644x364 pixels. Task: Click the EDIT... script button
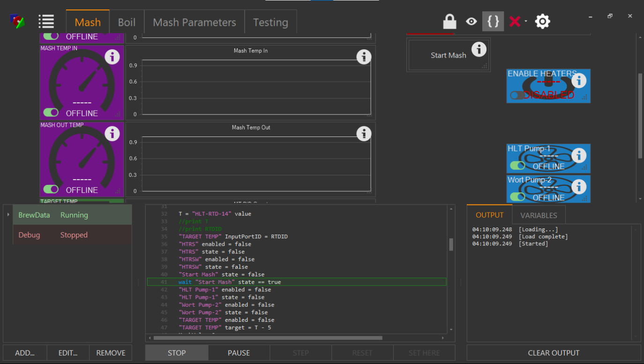tap(68, 353)
